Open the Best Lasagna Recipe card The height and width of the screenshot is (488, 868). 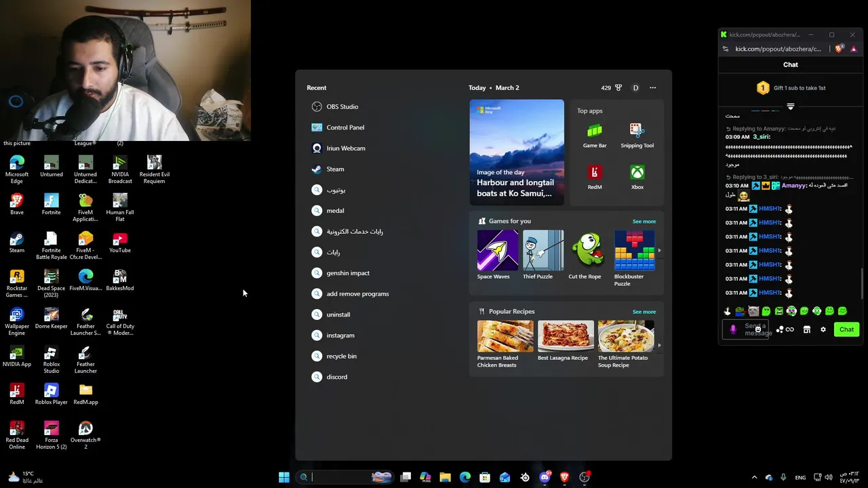(x=566, y=342)
